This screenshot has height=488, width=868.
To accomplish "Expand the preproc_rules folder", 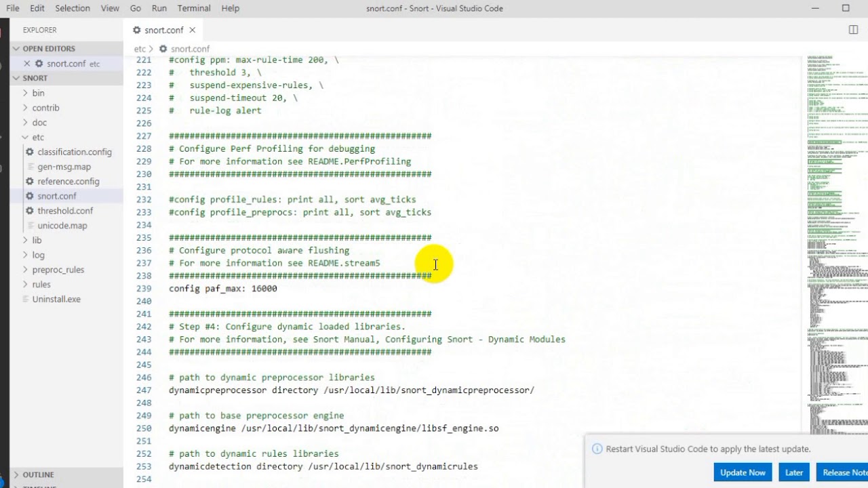I will click(x=58, y=270).
